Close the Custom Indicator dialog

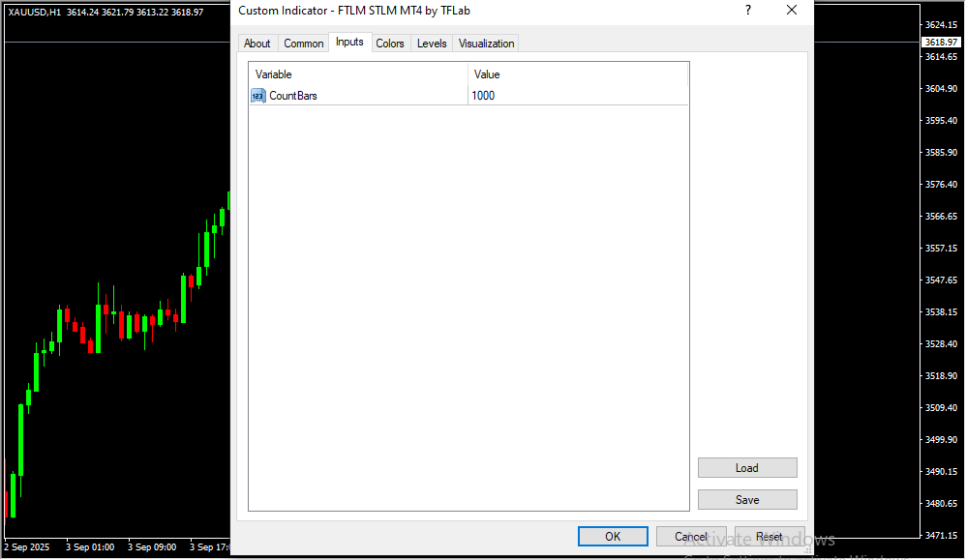(x=792, y=11)
